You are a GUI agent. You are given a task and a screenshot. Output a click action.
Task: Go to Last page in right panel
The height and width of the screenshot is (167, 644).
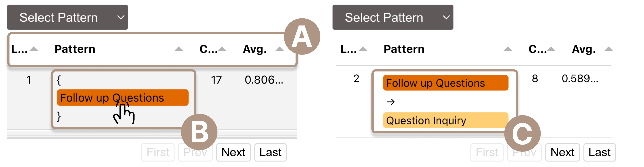coord(599,152)
